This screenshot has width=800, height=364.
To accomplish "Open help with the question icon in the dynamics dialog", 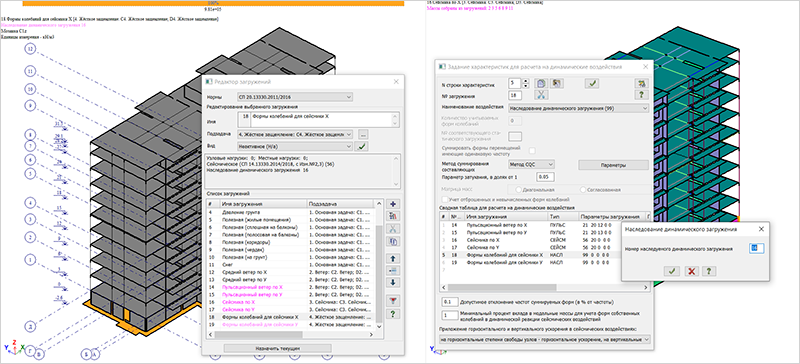I will pyautogui.click(x=641, y=95).
